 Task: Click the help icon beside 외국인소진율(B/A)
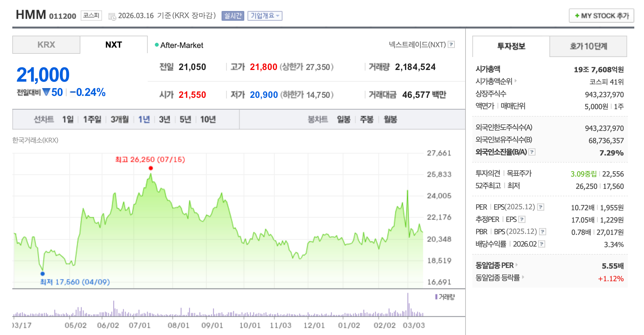[x=532, y=152]
